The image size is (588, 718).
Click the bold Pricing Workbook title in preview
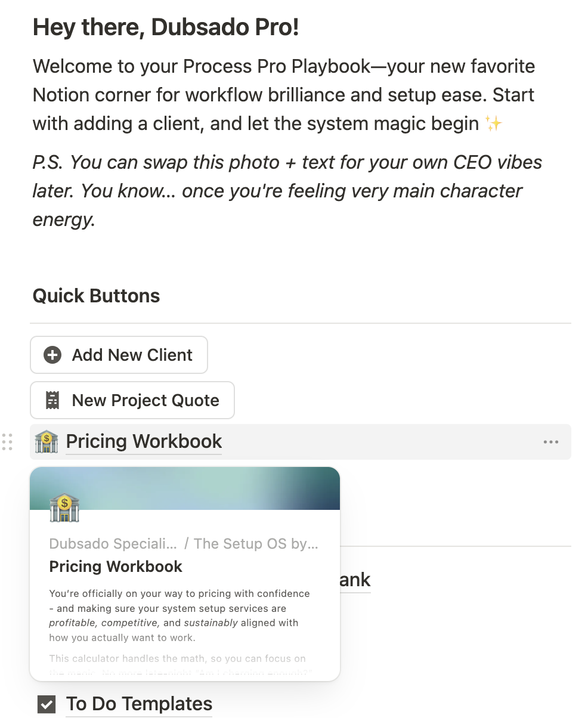tap(116, 567)
